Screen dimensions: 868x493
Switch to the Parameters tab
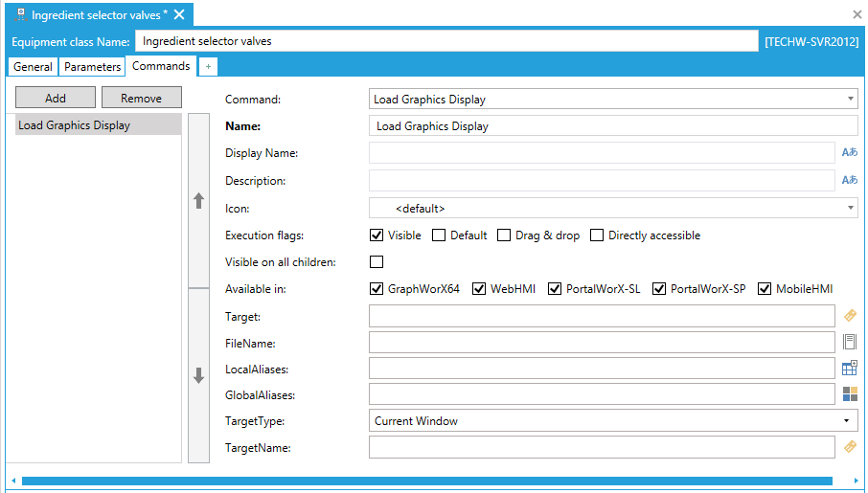click(92, 67)
